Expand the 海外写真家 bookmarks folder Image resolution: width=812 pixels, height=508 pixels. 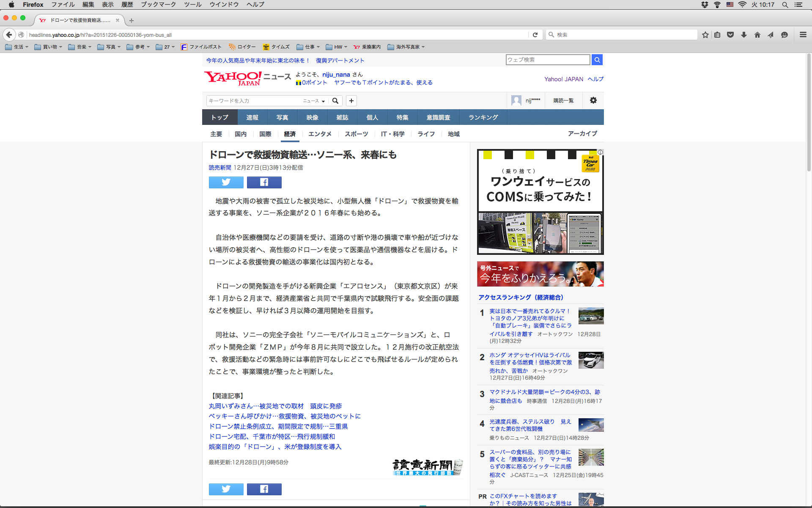(x=406, y=47)
